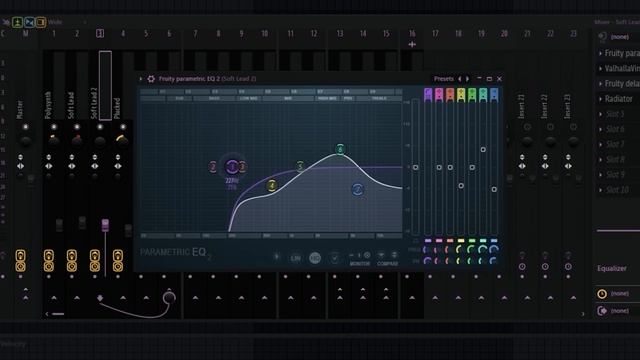Click the send knob on the routing cable

click(x=169, y=297)
